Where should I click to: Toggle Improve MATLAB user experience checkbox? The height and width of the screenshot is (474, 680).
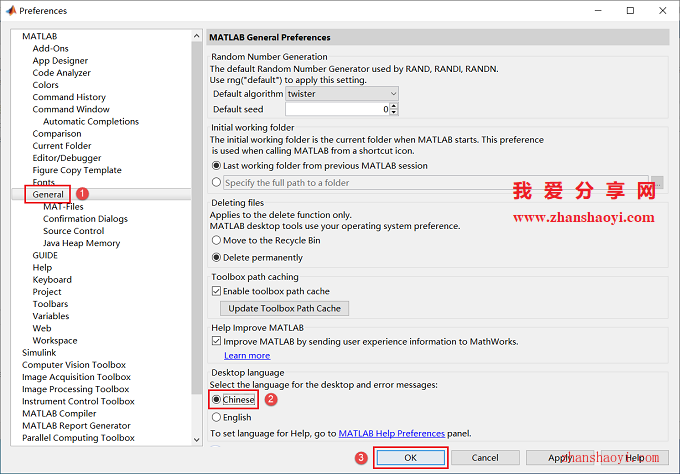pyautogui.click(x=216, y=341)
